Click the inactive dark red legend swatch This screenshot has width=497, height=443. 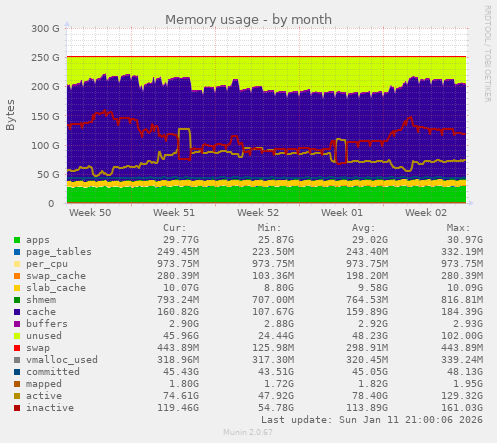(17, 408)
